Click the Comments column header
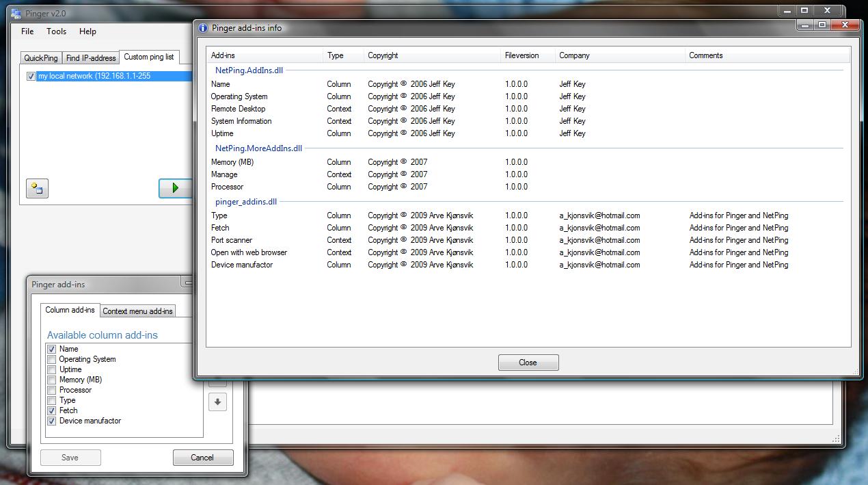The image size is (868, 485). point(768,55)
